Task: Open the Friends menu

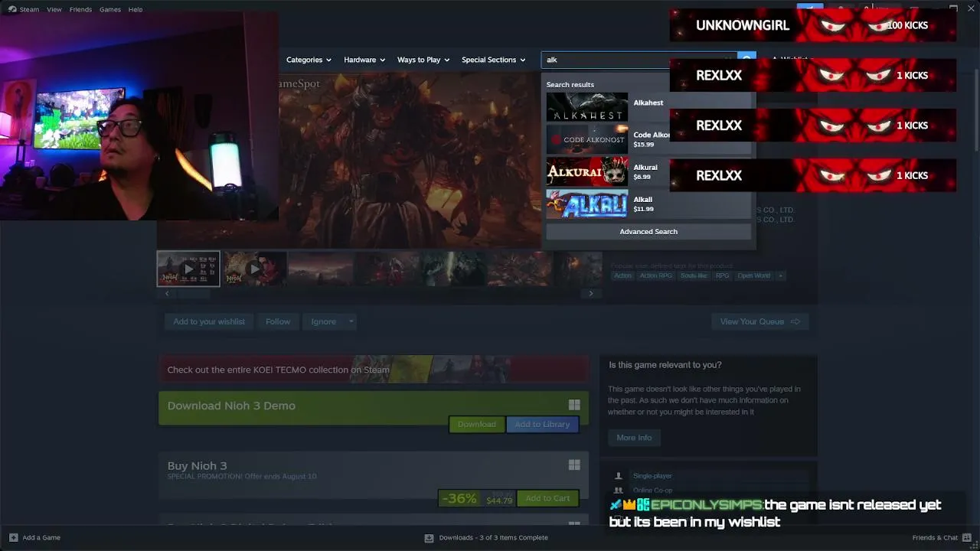Action: 80,9
